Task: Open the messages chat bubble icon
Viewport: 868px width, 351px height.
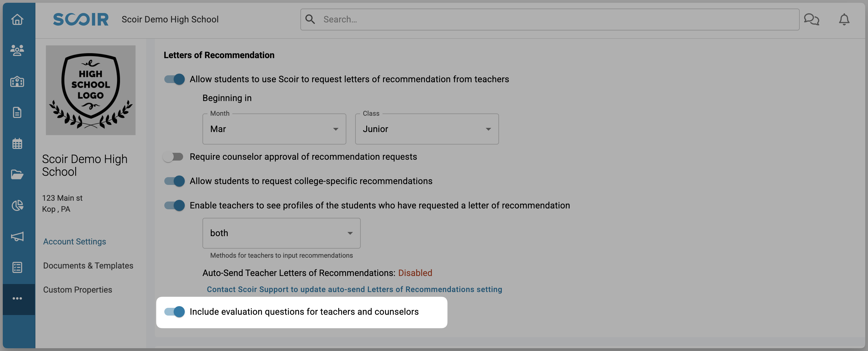Action: [811, 20]
